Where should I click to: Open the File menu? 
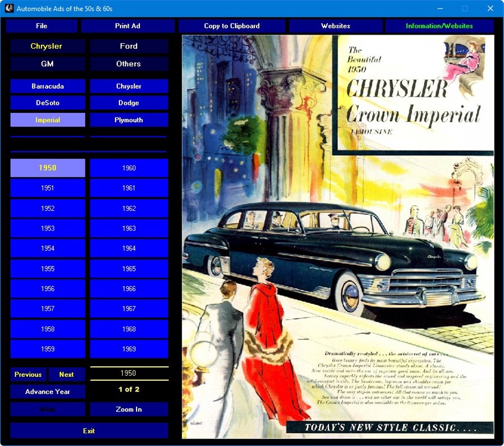pos(41,26)
